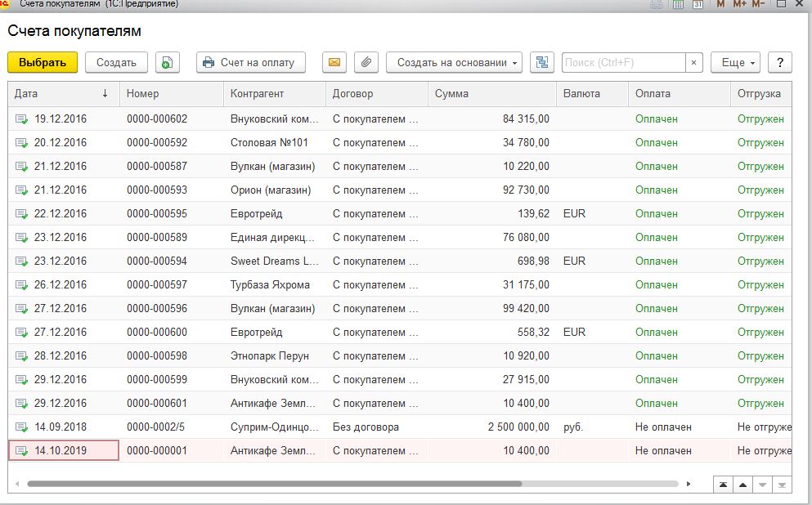Sort by the Номер column header

[172, 94]
